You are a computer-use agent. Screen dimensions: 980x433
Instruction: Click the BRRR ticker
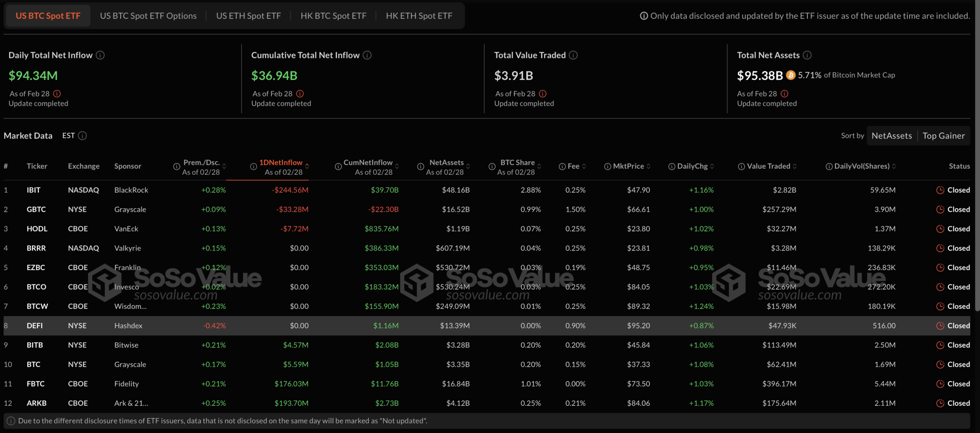(36, 248)
